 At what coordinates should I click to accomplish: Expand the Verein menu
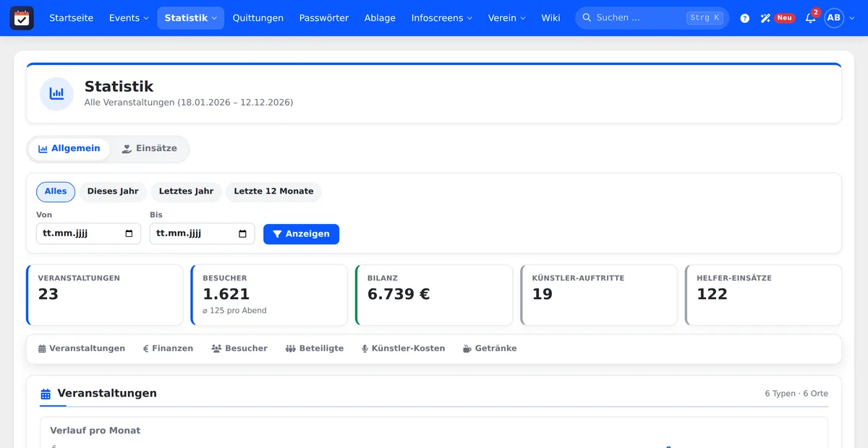click(x=507, y=18)
